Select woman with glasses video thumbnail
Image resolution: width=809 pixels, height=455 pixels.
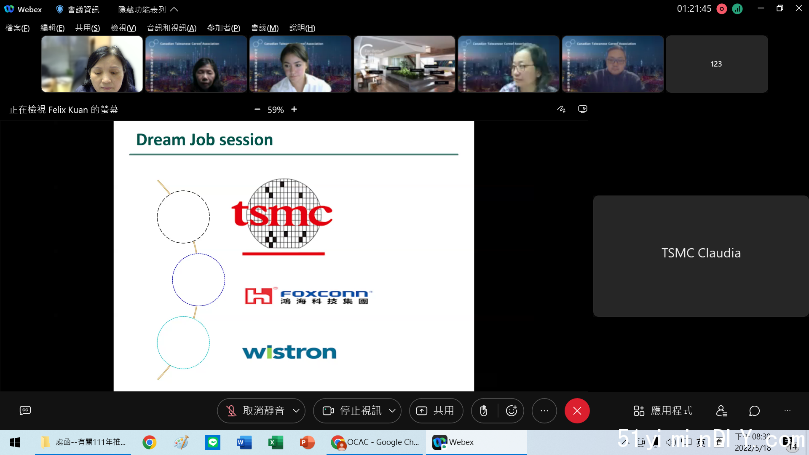point(509,64)
